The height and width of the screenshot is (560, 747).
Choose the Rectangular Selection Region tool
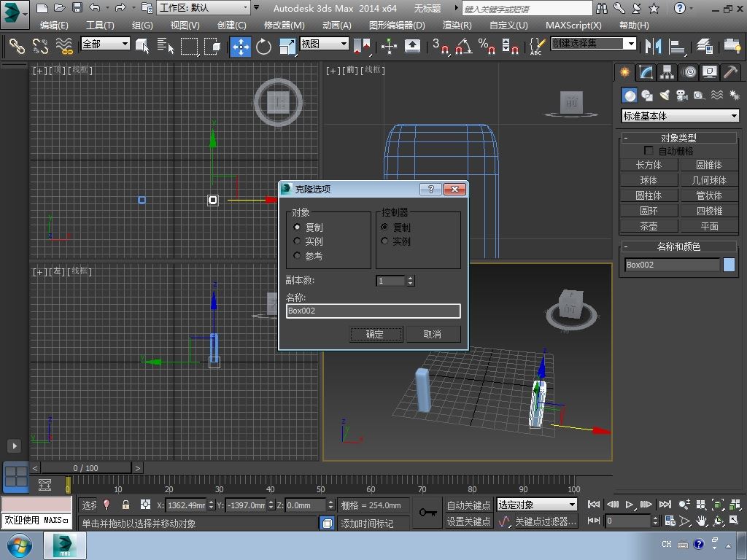[x=189, y=46]
